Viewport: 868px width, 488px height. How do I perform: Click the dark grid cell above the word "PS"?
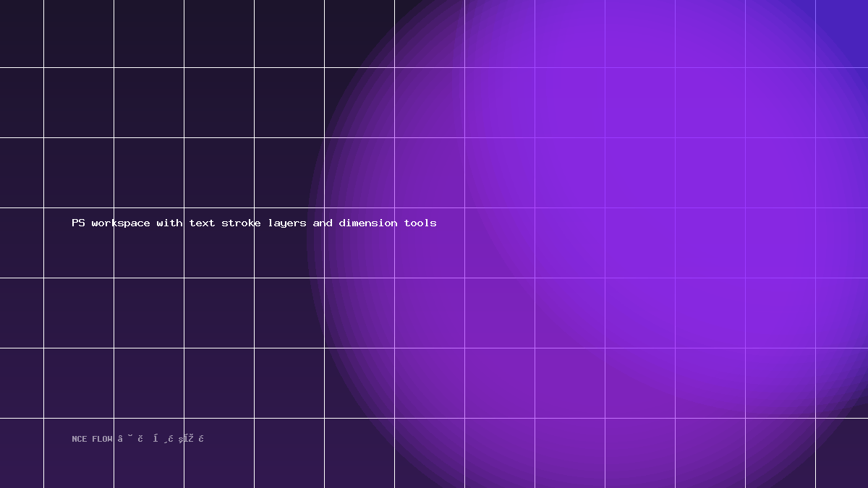78,172
